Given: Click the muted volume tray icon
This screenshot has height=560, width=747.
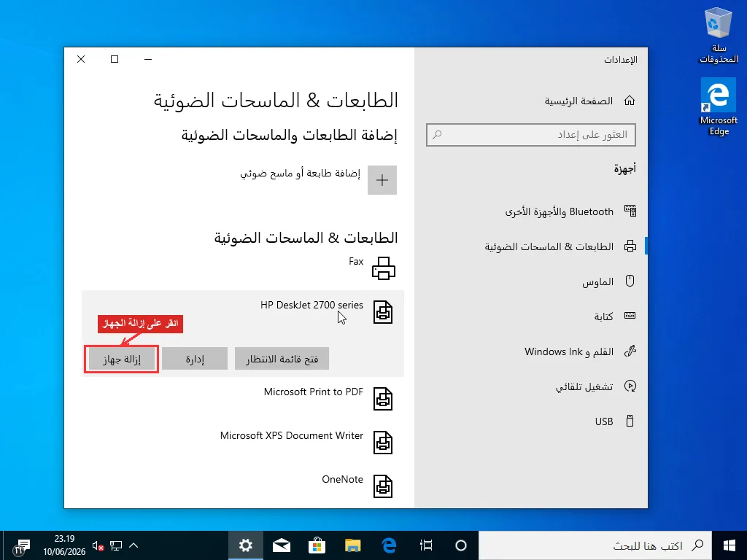Looking at the screenshot, I should 98,545.
